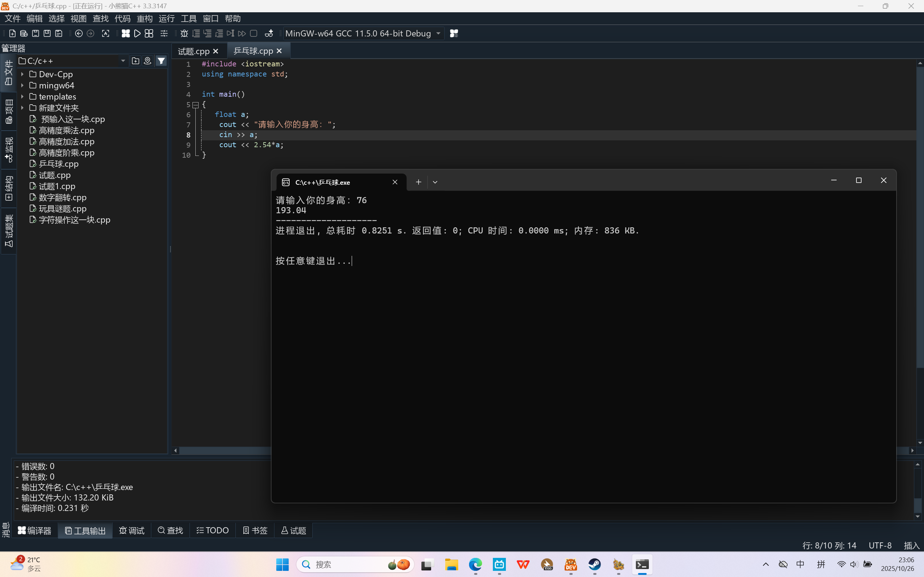Click the editor horizontal scrollbar

tap(225, 450)
